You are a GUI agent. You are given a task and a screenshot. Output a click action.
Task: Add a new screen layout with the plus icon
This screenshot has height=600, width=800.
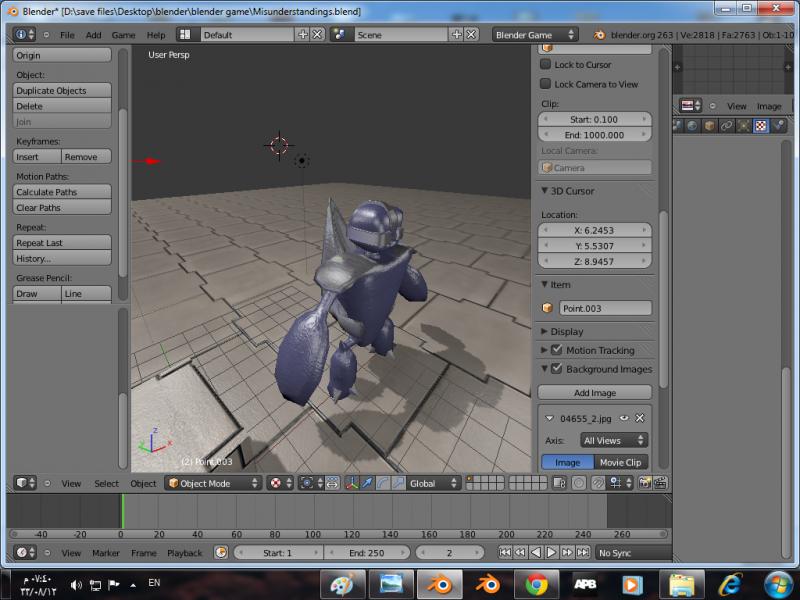tap(303, 35)
